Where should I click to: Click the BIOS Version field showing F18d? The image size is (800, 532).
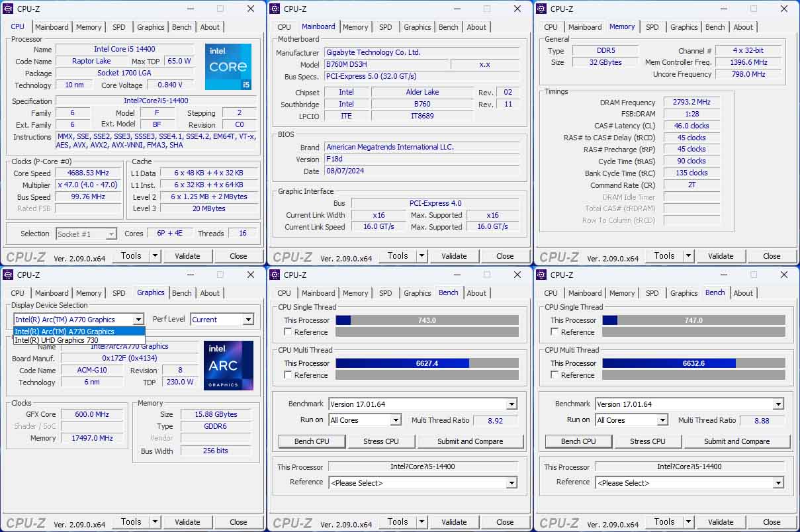tap(423, 159)
